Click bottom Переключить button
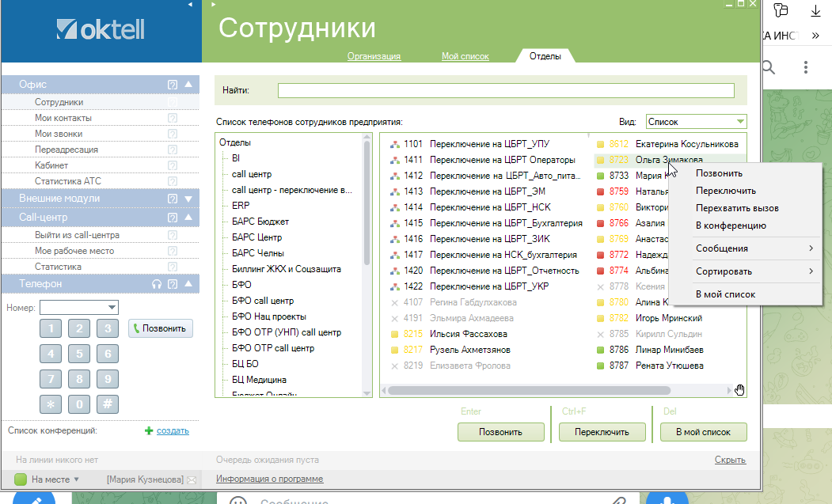Viewport: 832px width, 504px height. pos(602,432)
